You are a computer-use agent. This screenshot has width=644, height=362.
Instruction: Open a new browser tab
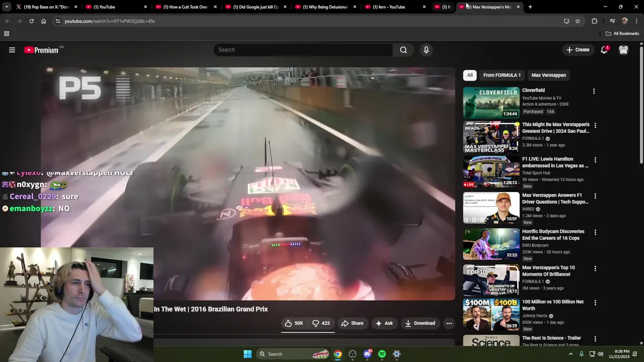pos(530,7)
